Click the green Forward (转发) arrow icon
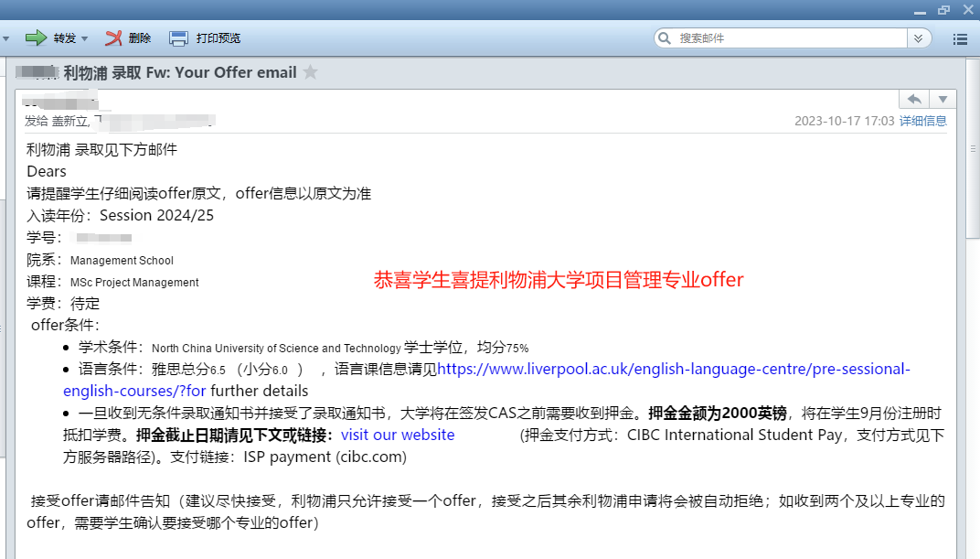 [x=35, y=38]
